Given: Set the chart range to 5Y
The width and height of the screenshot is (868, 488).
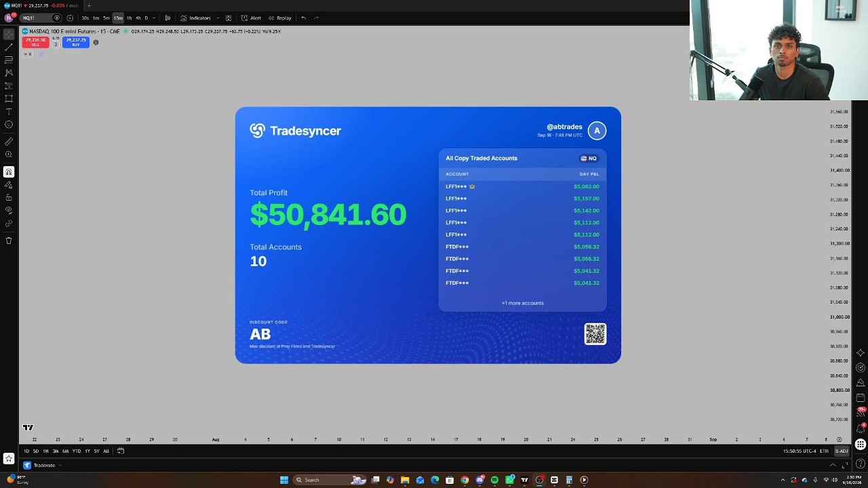Looking at the screenshot, I should pyautogui.click(x=96, y=451).
